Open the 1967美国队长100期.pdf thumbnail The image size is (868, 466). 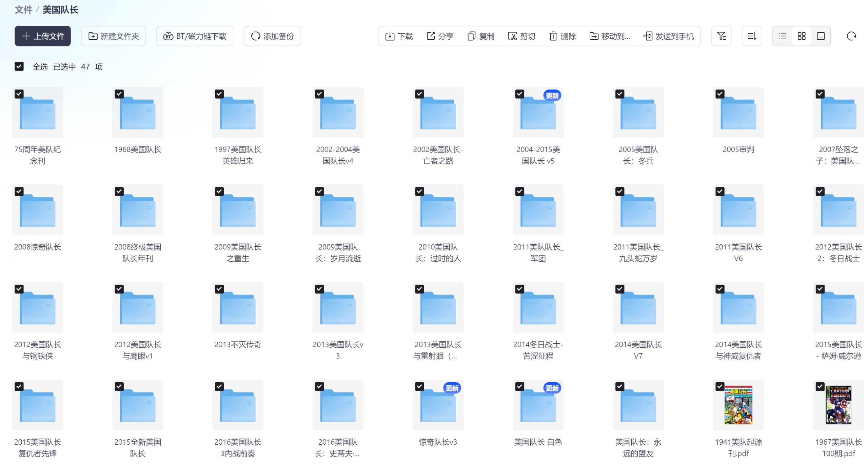click(838, 405)
